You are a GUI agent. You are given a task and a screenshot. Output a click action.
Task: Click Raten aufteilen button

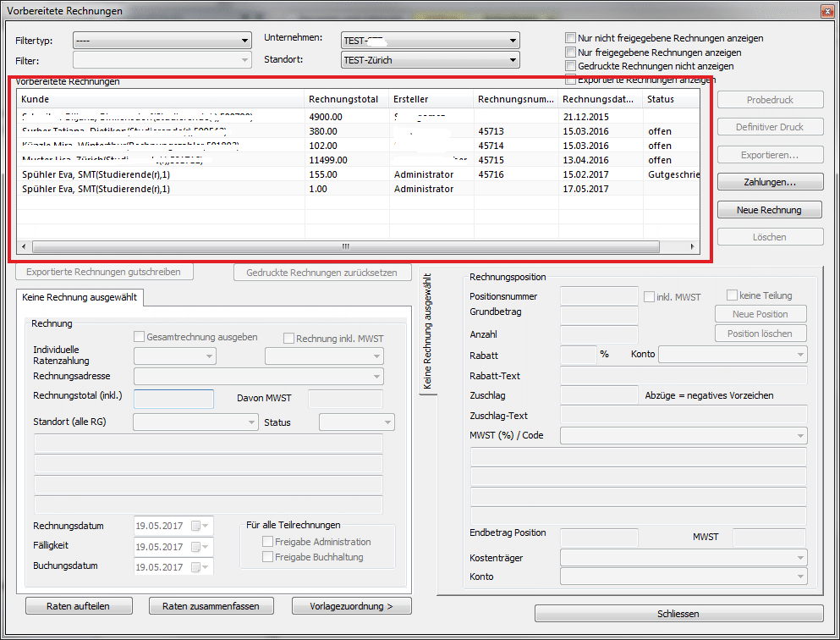coord(77,605)
